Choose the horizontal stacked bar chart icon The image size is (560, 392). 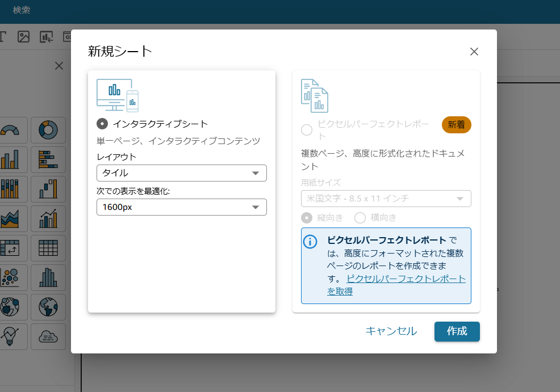point(48,159)
